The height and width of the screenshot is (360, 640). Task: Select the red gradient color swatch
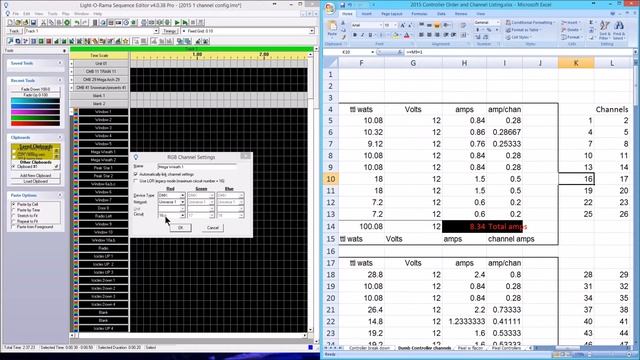coord(36,123)
